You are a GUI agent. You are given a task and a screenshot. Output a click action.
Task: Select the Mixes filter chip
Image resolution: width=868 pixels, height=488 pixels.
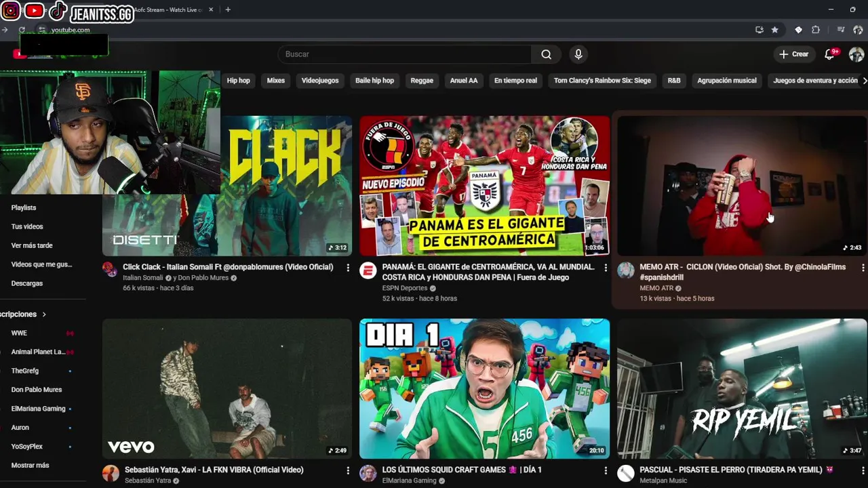click(x=276, y=81)
